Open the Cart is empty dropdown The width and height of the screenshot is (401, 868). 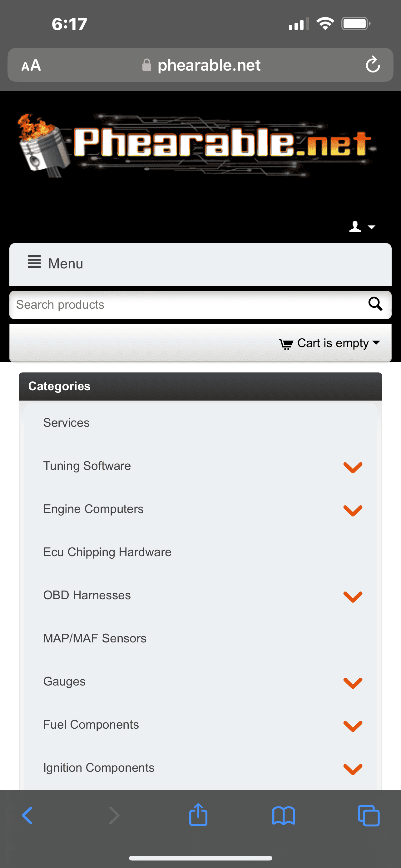pyautogui.click(x=329, y=343)
